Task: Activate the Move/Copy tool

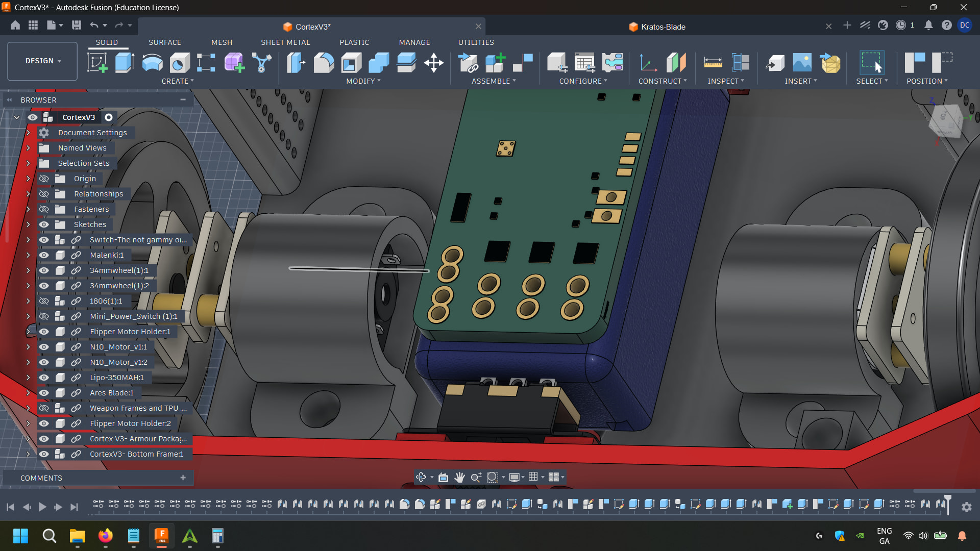Action: [433, 63]
